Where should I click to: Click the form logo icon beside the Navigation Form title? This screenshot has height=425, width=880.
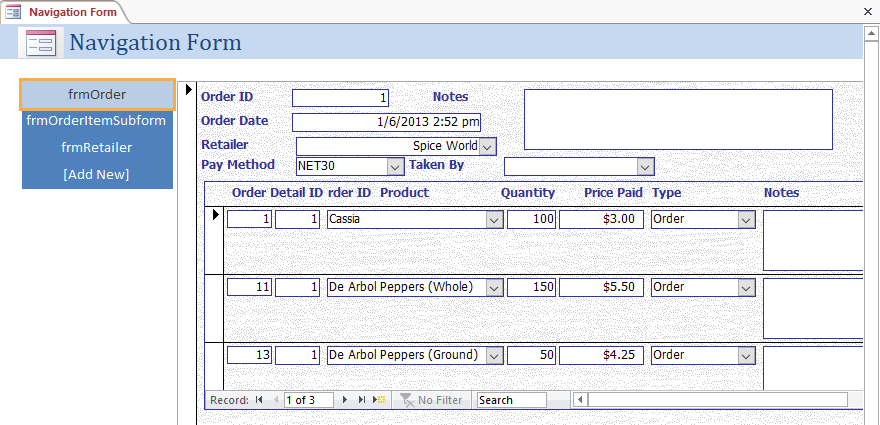coord(41,43)
